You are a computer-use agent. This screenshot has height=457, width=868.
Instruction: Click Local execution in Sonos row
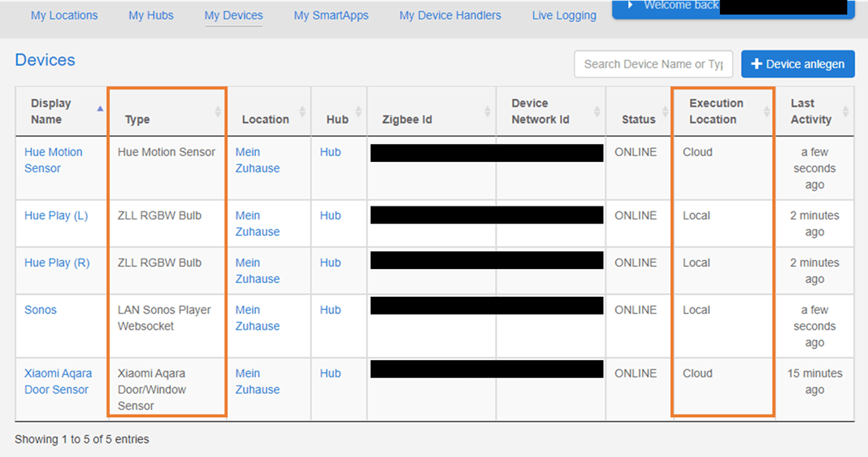[x=697, y=310]
